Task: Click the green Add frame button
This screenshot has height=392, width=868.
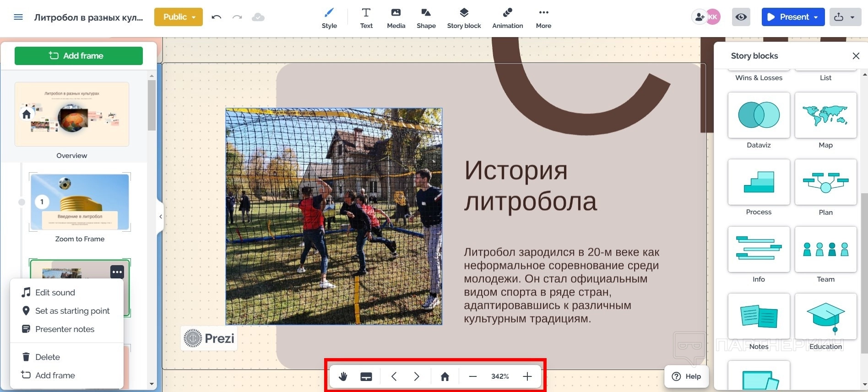Action: [x=78, y=56]
